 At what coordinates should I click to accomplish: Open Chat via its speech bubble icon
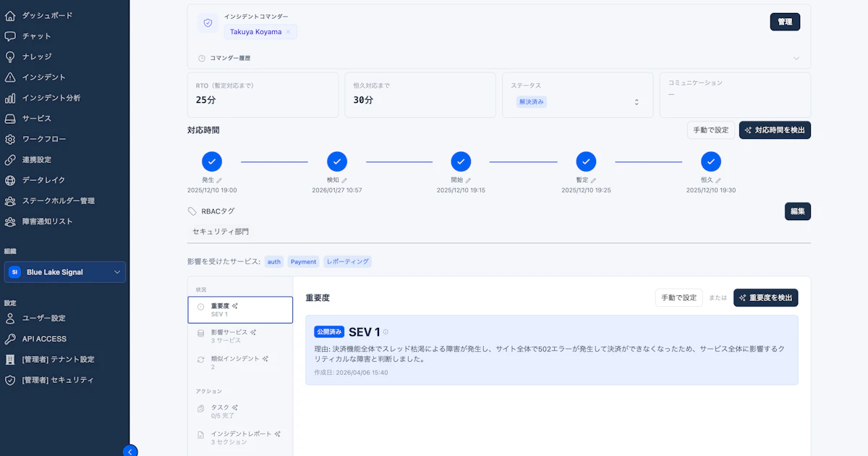point(10,36)
